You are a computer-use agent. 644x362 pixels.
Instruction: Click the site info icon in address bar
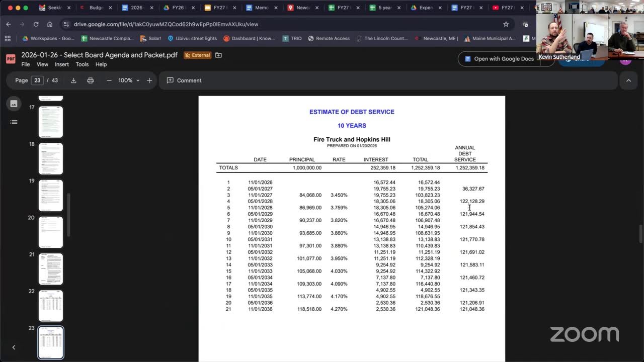66,24
